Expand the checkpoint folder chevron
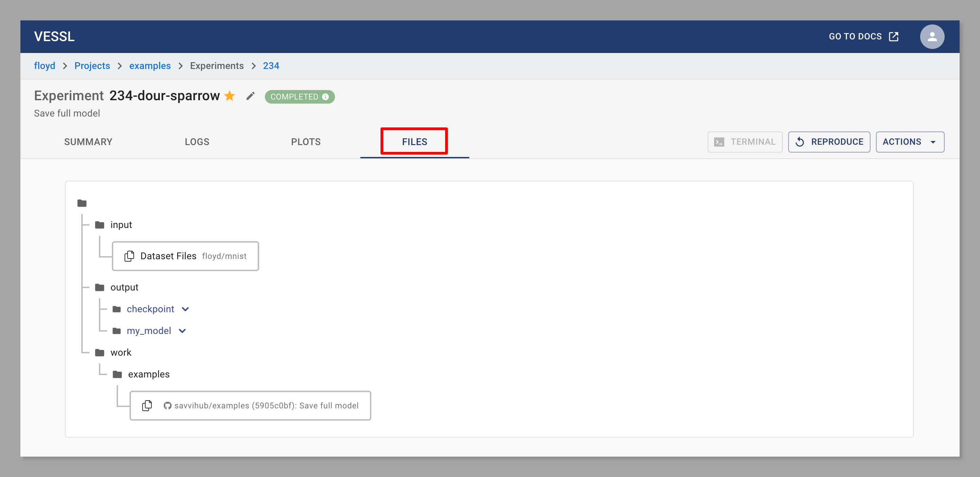The height and width of the screenshot is (477, 980). click(185, 309)
